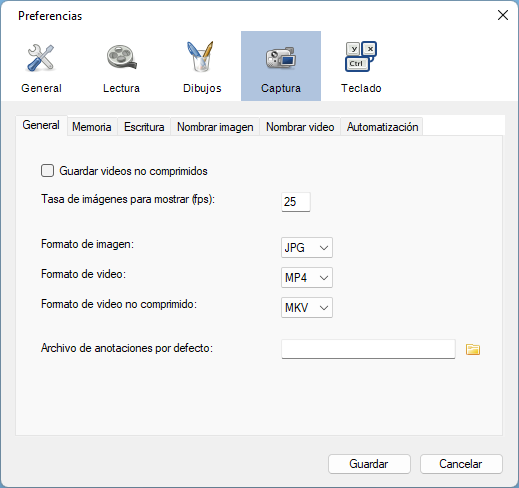This screenshot has height=488, width=519.
Task: Open the Teclado keyboard shortcuts section
Action: pos(361,66)
